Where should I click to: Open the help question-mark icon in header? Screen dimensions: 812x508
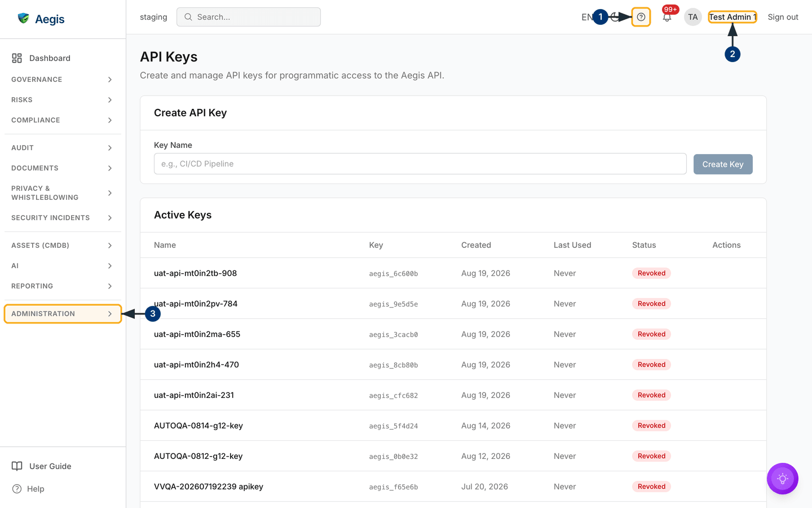point(641,17)
